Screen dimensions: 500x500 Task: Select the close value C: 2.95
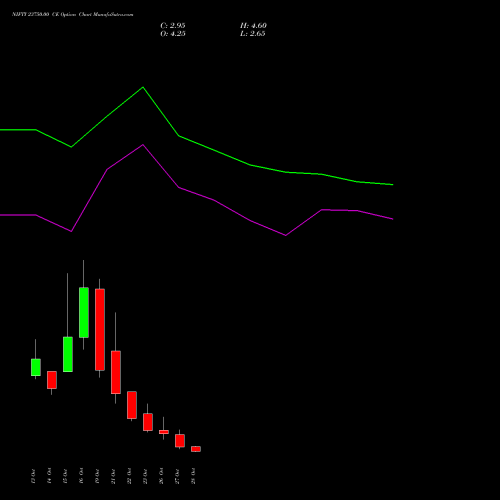point(173,26)
